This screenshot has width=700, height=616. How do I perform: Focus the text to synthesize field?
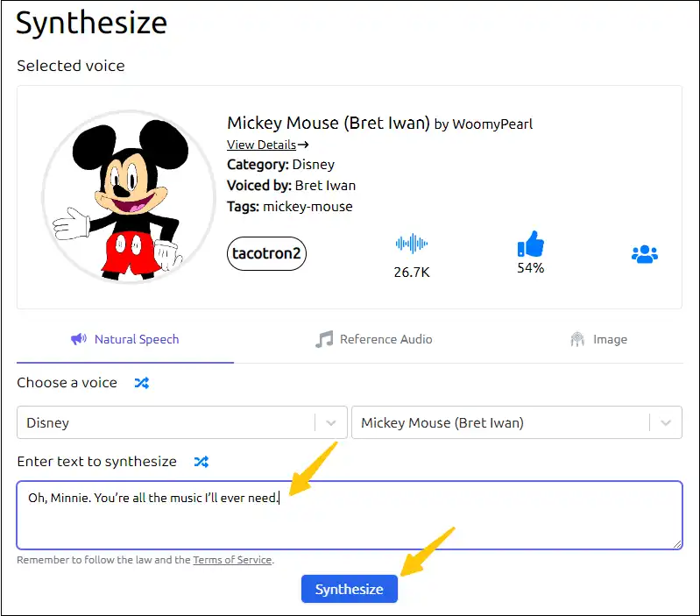[350, 515]
